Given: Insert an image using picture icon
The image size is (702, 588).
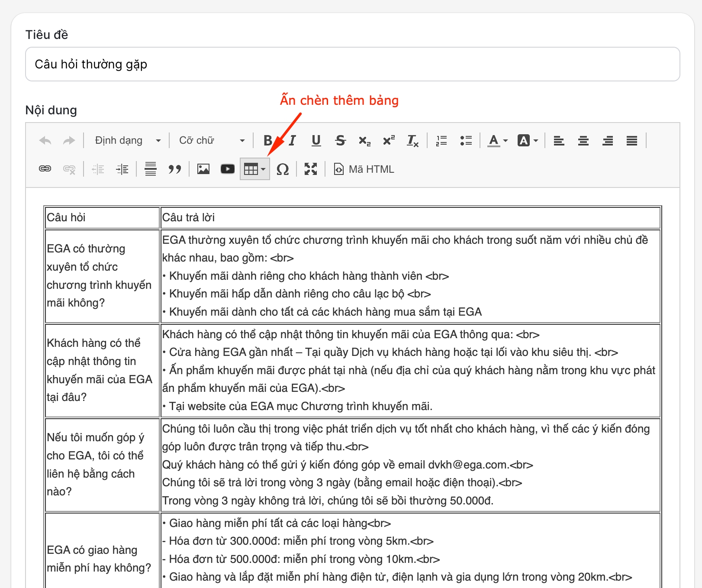Looking at the screenshot, I should (x=203, y=169).
